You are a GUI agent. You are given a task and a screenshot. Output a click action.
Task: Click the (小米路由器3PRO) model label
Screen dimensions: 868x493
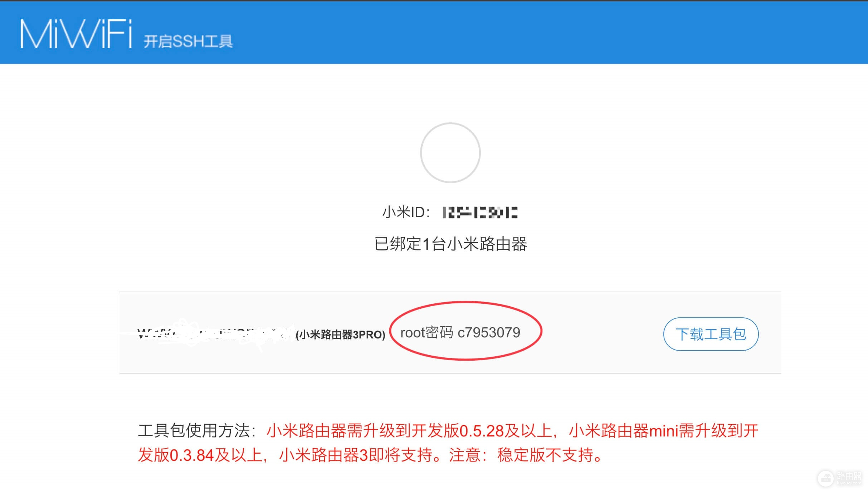coord(340,335)
